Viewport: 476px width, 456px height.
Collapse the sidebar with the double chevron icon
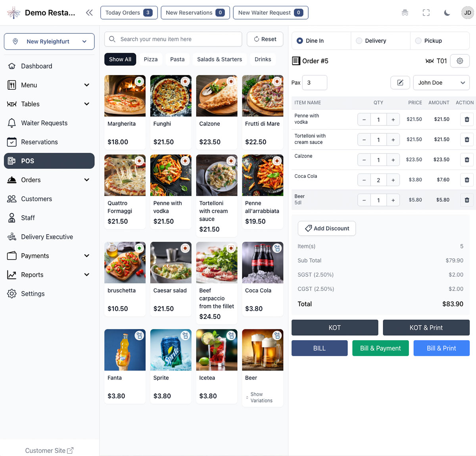pyautogui.click(x=89, y=13)
